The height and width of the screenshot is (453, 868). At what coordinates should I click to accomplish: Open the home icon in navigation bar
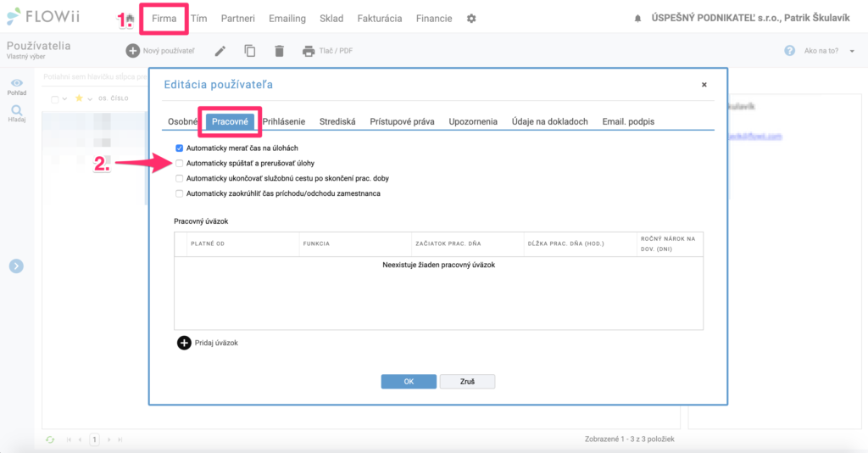point(130,19)
